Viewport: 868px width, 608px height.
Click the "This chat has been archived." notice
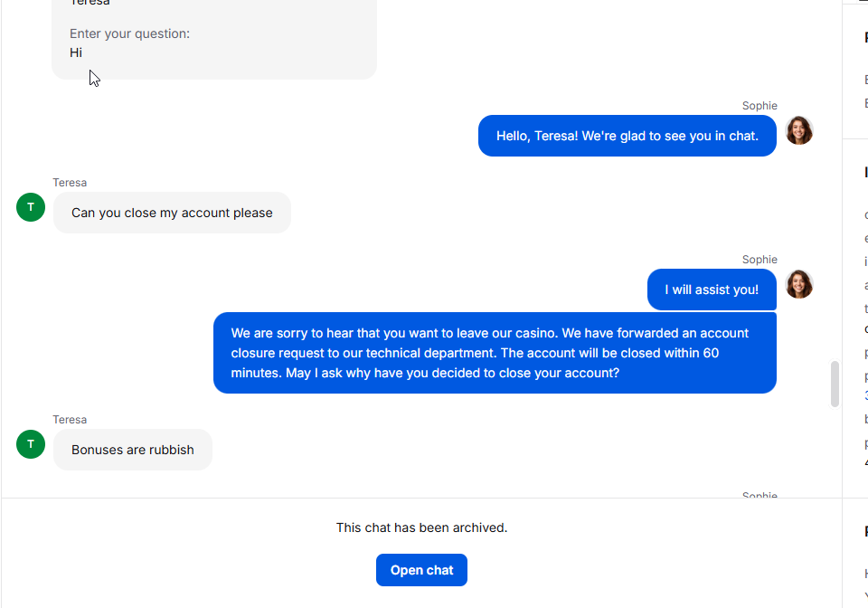click(421, 527)
